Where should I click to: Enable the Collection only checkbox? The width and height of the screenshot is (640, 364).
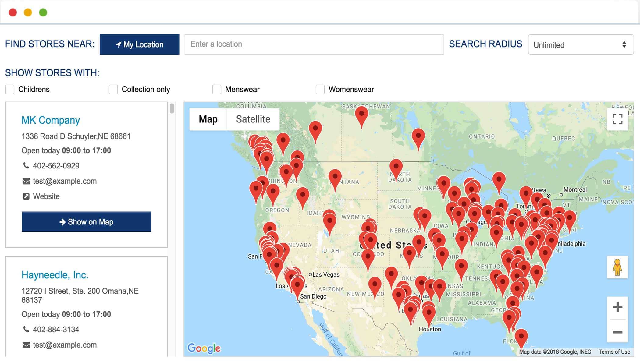tap(113, 90)
